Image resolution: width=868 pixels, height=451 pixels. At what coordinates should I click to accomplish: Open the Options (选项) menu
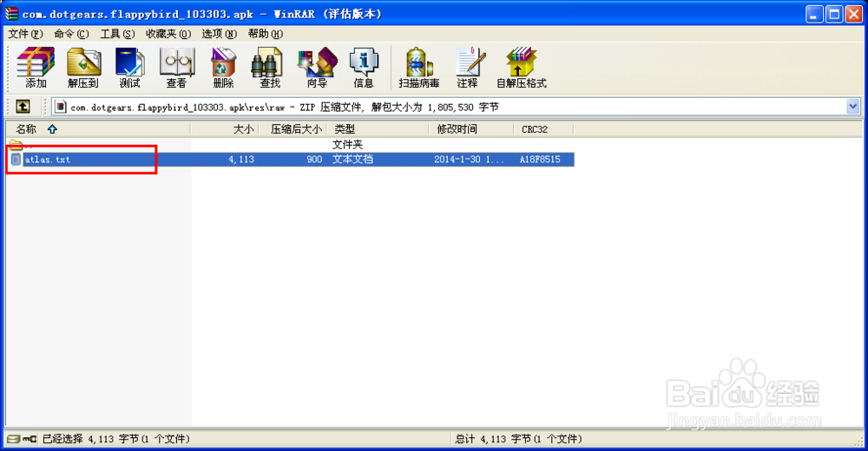tap(220, 34)
